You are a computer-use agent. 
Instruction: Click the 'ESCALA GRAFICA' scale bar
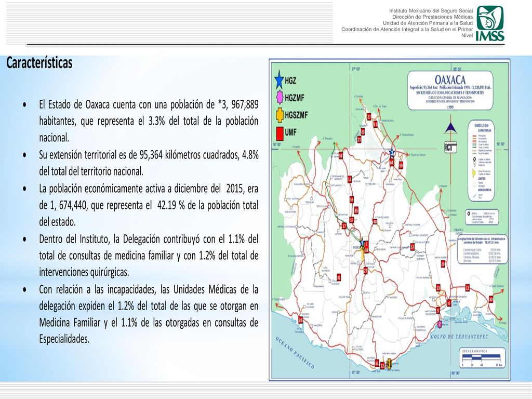[482, 358]
